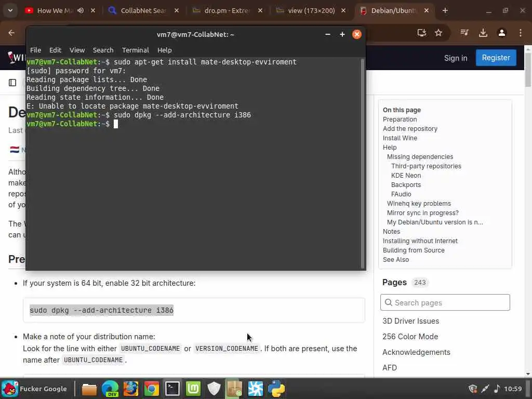Click the blue Register button
This screenshot has height=399, width=532.
496,58
